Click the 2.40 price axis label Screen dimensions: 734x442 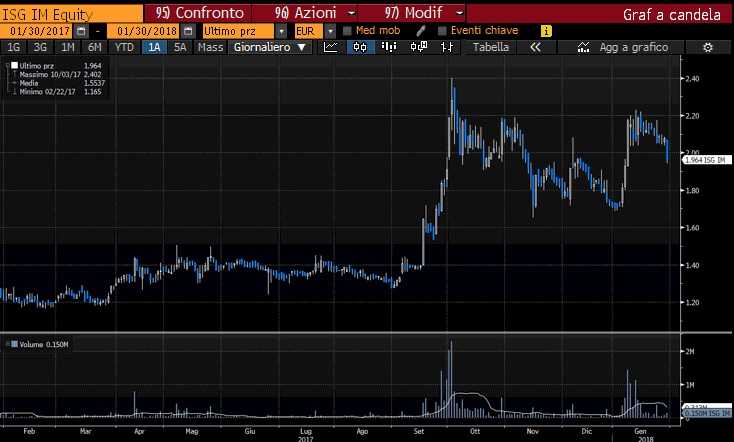pos(692,79)
